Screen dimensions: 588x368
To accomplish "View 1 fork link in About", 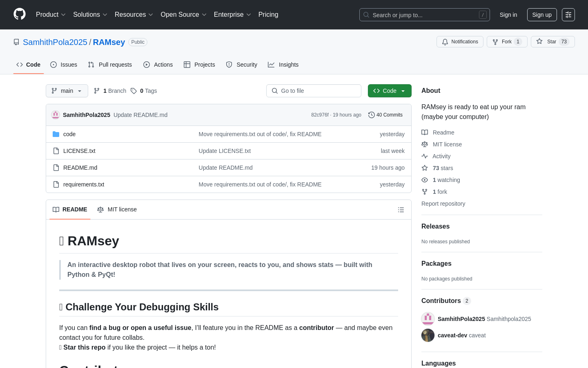I will (x=434, y=192).
